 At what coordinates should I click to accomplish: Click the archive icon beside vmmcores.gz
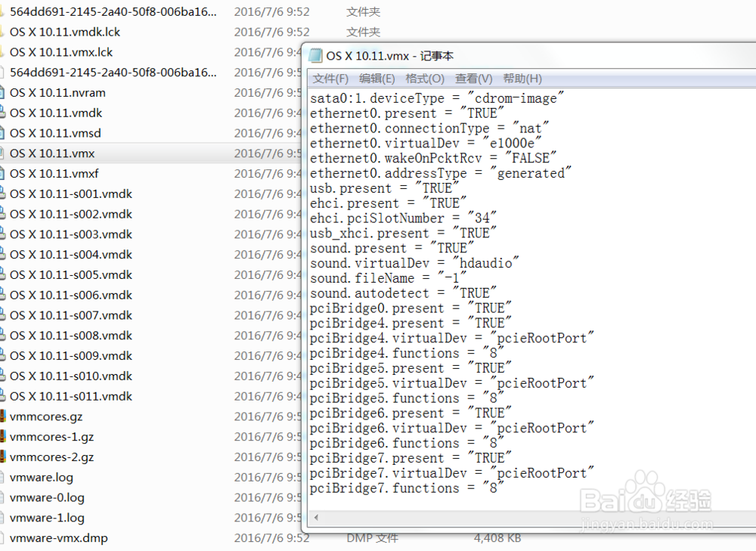click(x=2, y=416)
